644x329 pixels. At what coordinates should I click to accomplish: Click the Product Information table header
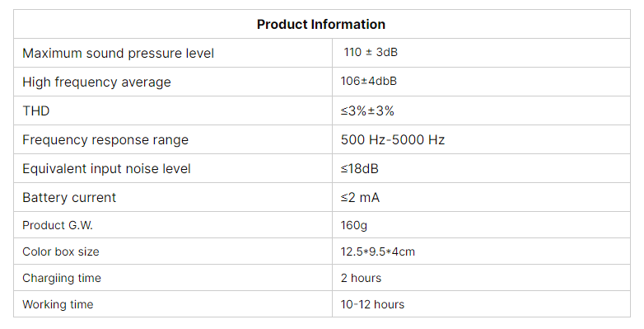tap(321, 24)
